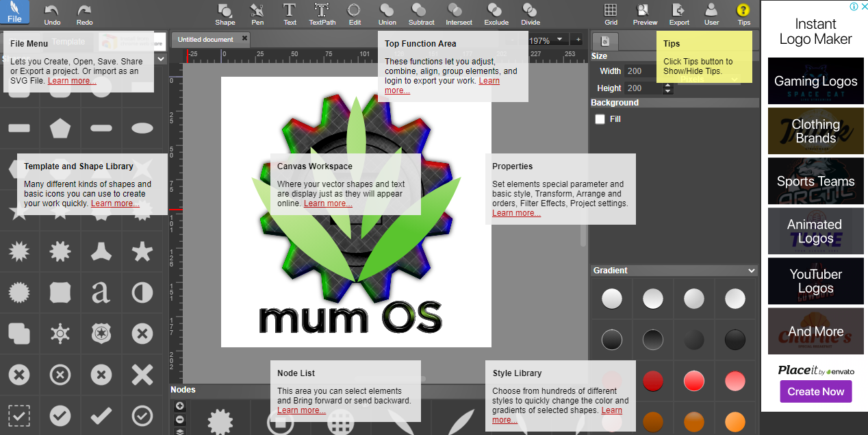Apply the Subtract operation
This screenshot has width=868, height=435.
(421, 14)
